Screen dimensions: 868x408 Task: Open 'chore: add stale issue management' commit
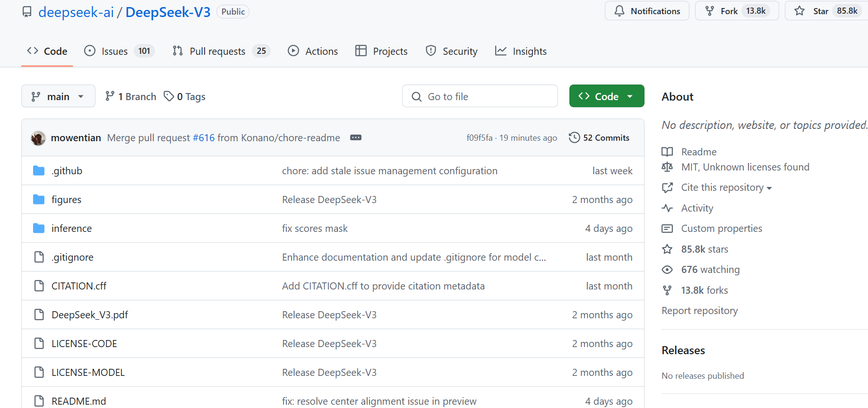tap(390, 170)
